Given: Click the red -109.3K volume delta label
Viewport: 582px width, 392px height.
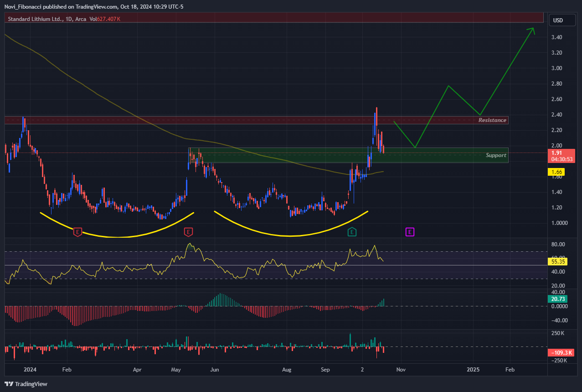Looking at the screenshot, I should [x=561, y=353].
